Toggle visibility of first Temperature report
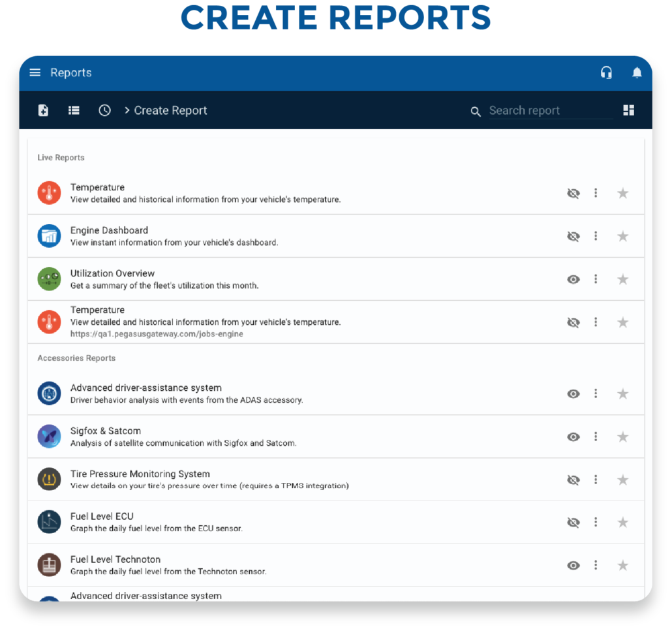The width and height of the screenshot is (672, 631). [x=573, y=193]
